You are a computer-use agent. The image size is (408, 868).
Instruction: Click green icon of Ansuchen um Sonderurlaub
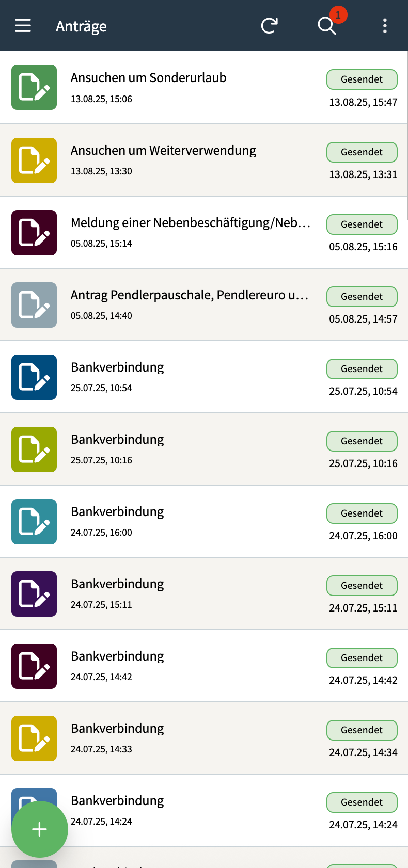(x=34, y=87)
